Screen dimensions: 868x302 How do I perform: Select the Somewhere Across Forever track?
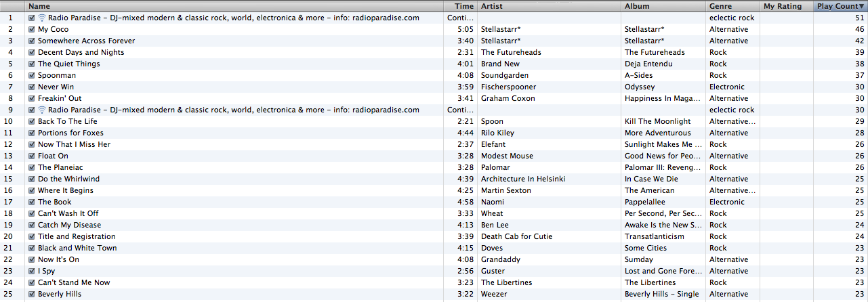86,41
